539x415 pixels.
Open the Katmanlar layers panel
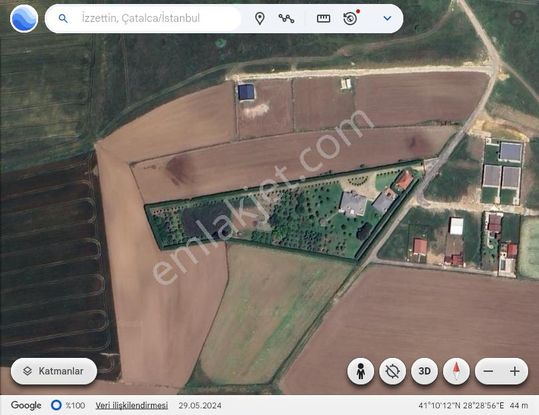click(x=54, y=371)
